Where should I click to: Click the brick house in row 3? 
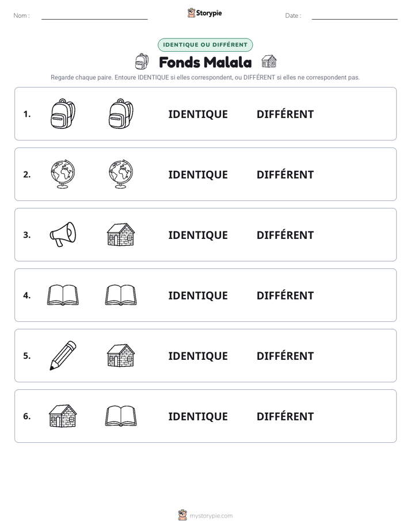tap(121, 234)
